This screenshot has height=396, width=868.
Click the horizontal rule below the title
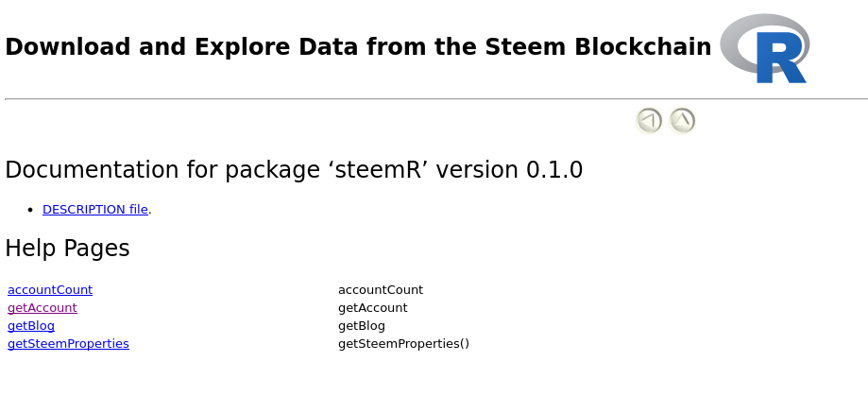pos(434,98)
